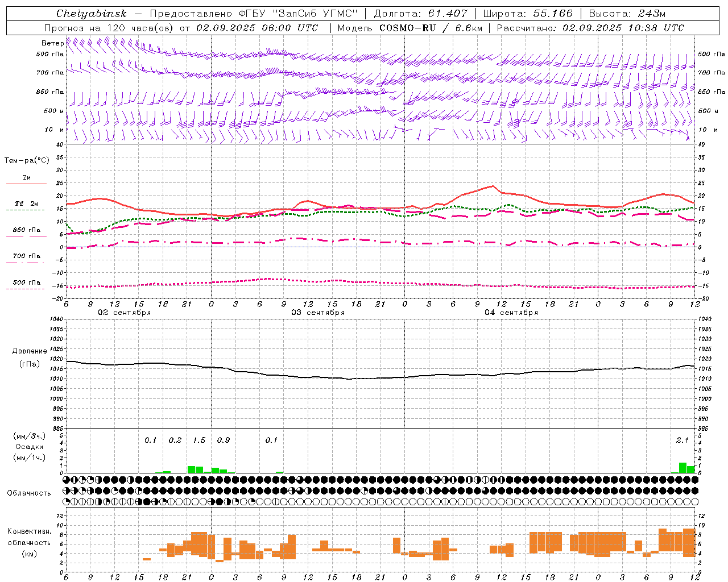Screen dimensions: 728x582
Task: Click the 03 сентября date label
Action: point(318,313)
